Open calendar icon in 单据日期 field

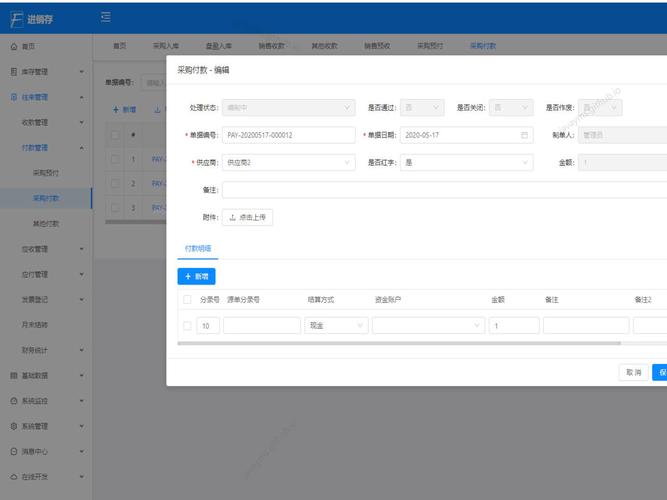point(525,135)
